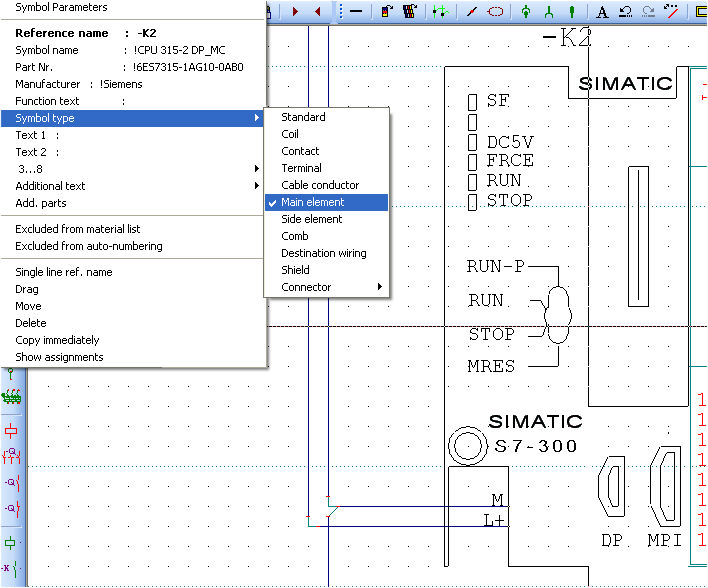Click the SIMATIC S7-300 label on drawing

click(x=536, y=434)
